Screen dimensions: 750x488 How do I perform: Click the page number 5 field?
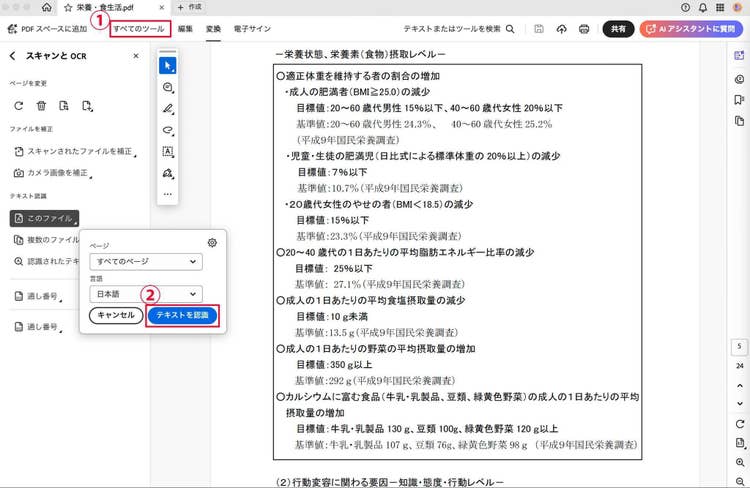[x=739, y=346]
